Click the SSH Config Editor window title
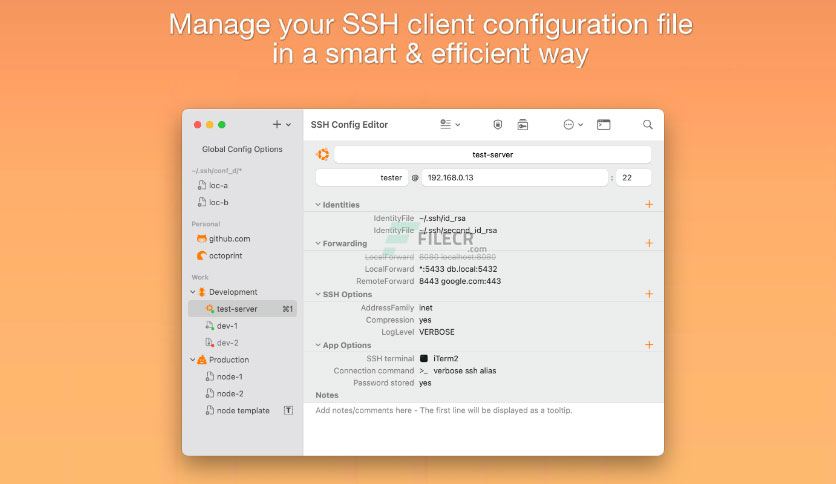 coord(349,125)
